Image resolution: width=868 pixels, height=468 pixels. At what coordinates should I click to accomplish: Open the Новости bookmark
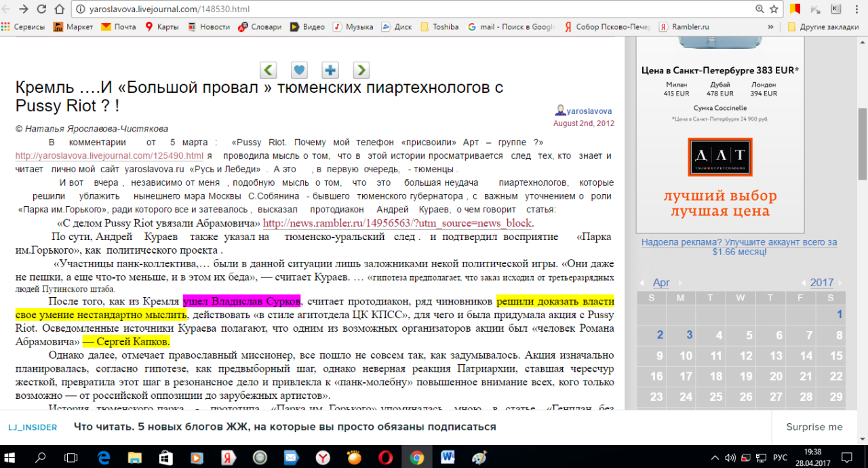pyautogui.click(x=209, y=27)
